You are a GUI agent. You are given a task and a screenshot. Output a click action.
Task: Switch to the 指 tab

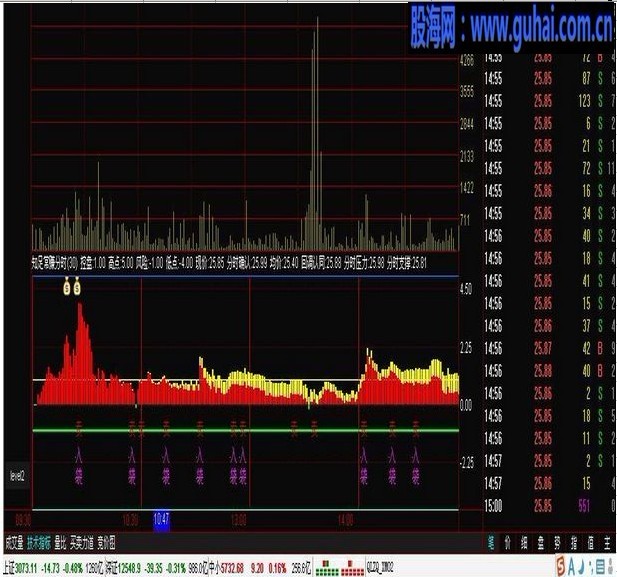(574, 544)
